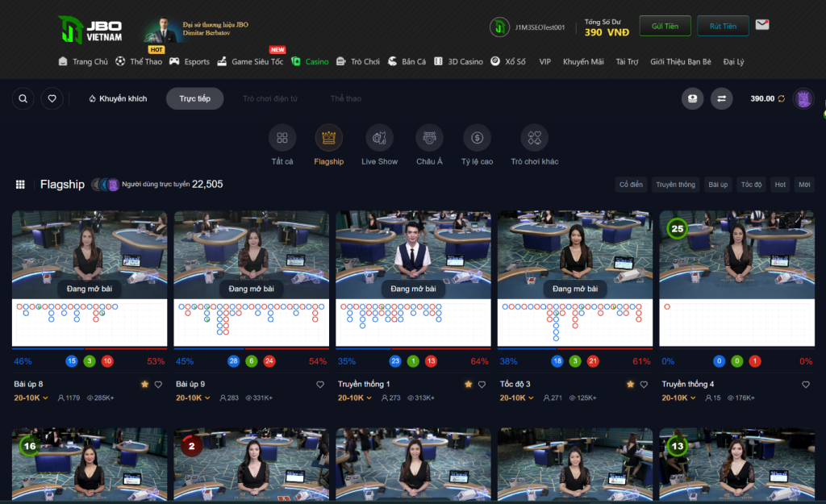Click the Gửi Tiền deposit button

pos(665,26)
